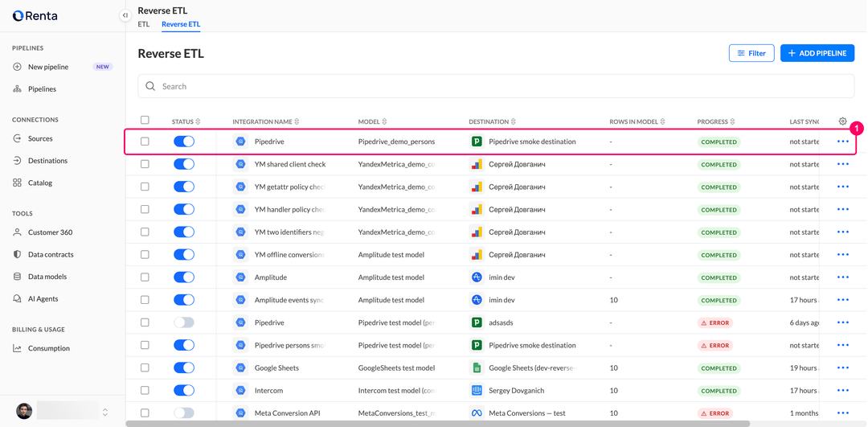
Task: Click the Pipedrive smoke destination icon in first row
Action: pos(476,142)
